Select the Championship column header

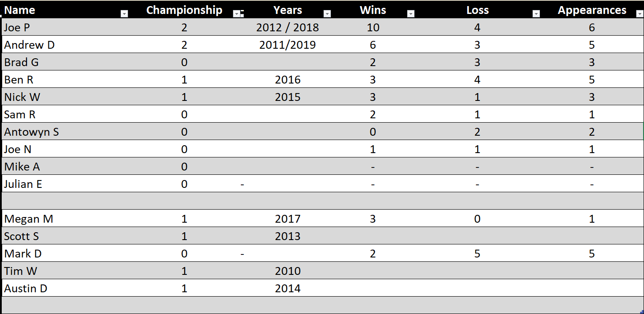[184, 10]
